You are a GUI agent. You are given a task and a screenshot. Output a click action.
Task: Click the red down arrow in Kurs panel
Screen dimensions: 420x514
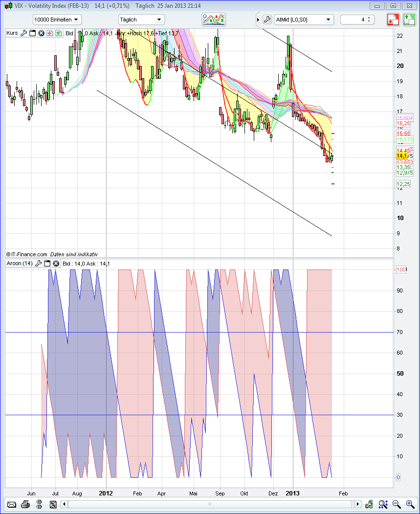pyautogui.click(x=50, y=33)
